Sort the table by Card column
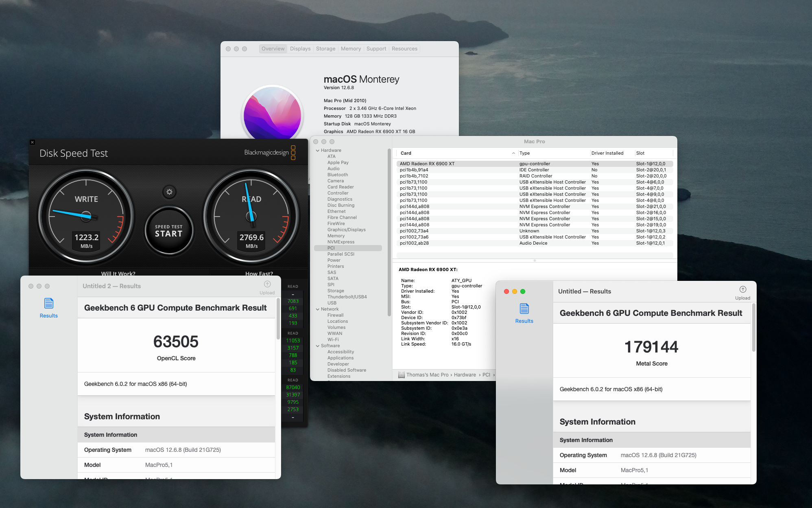Screen dimensions: 812x508 click(x=458, y=153)
